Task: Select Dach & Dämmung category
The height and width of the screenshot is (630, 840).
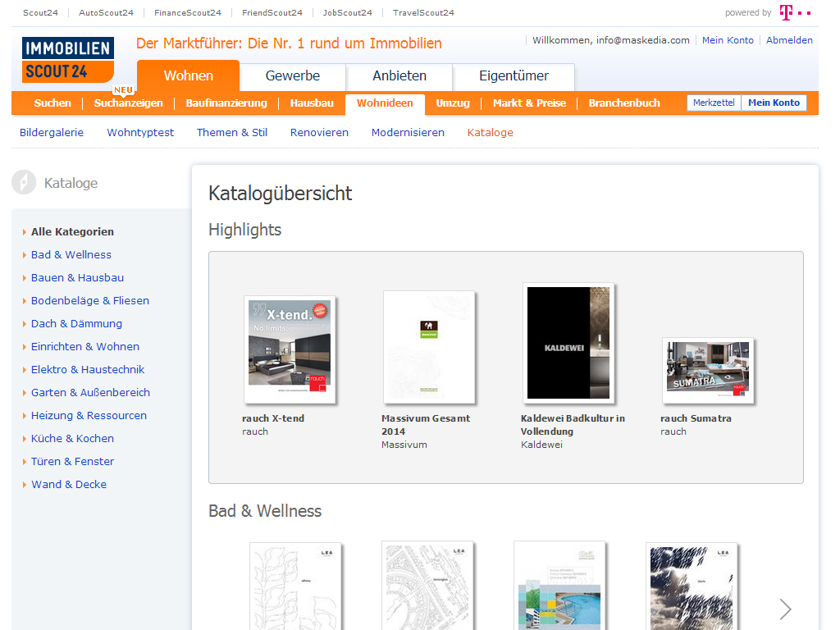Action: (x=76, y=323)
